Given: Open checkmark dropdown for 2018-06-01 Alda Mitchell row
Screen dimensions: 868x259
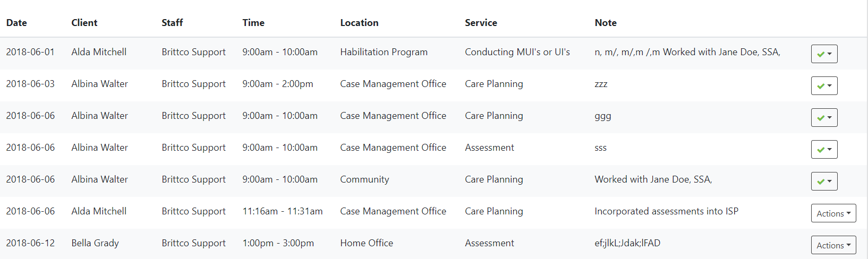Looking at the screenshot, I should 824,54.
